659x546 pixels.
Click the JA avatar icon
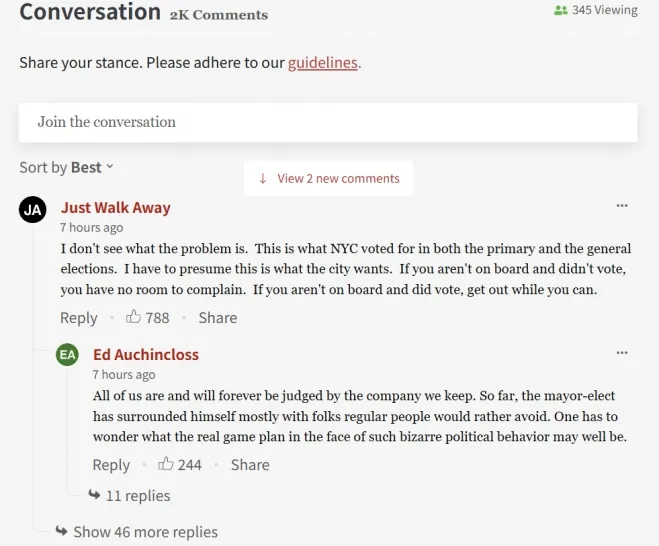[x=33, y=209]
